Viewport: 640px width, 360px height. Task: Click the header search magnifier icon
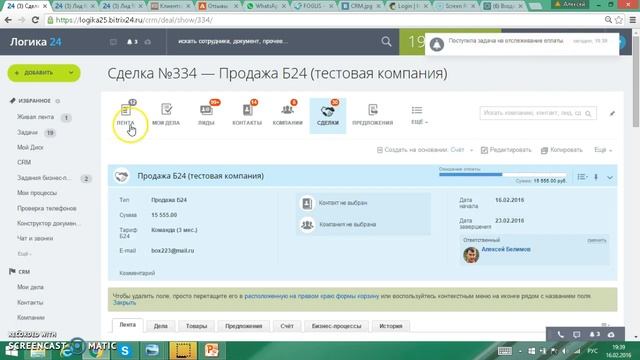coord(386,42)
